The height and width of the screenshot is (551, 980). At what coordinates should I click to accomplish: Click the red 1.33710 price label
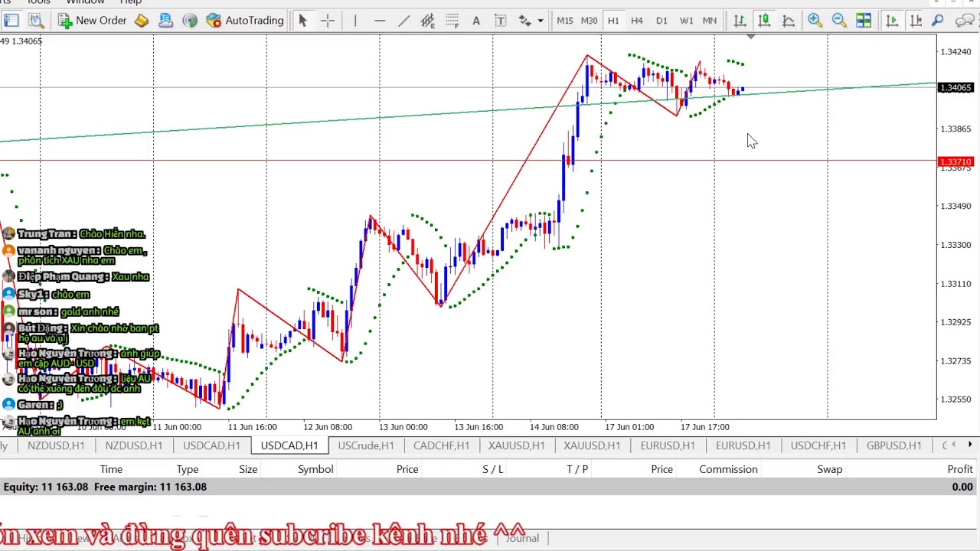tap(955, 162)
